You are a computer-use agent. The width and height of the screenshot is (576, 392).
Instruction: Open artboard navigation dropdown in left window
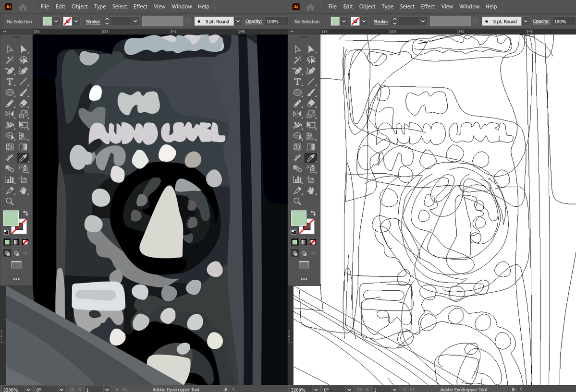[x=107, y=390]
